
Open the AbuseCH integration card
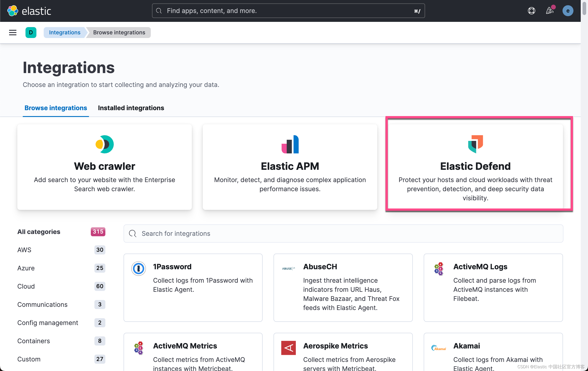click(x=343, y=287)
